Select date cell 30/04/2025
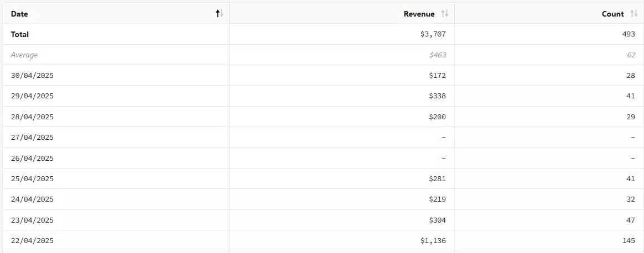The width and height of the screenshot is (644, 253). [32, 76]
